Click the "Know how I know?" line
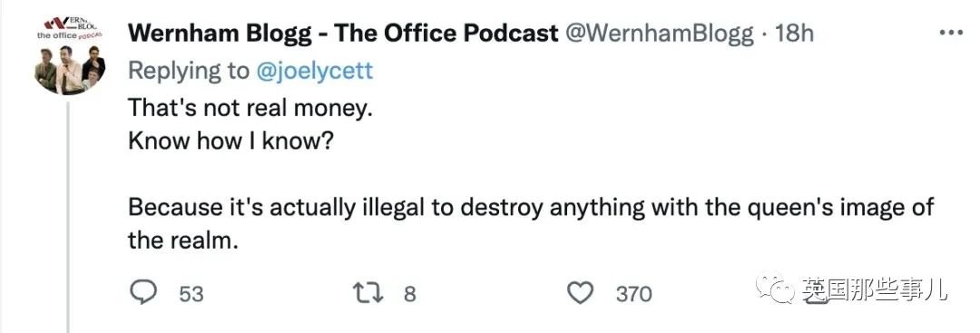 click(x=230, y=142)
